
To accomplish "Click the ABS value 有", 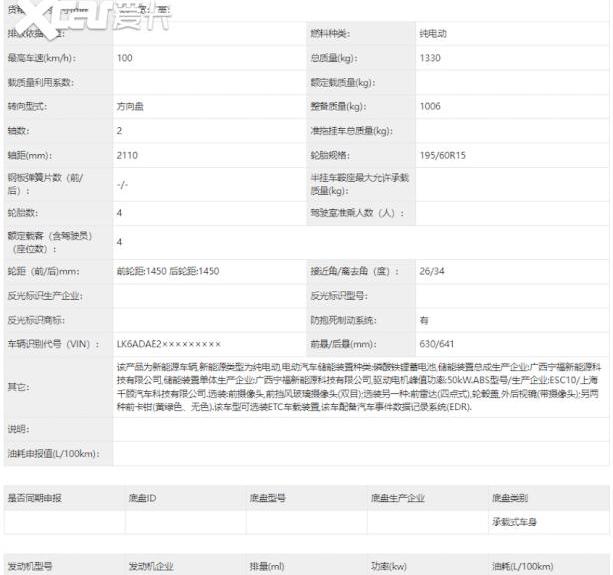I will (x=424, y=320).
